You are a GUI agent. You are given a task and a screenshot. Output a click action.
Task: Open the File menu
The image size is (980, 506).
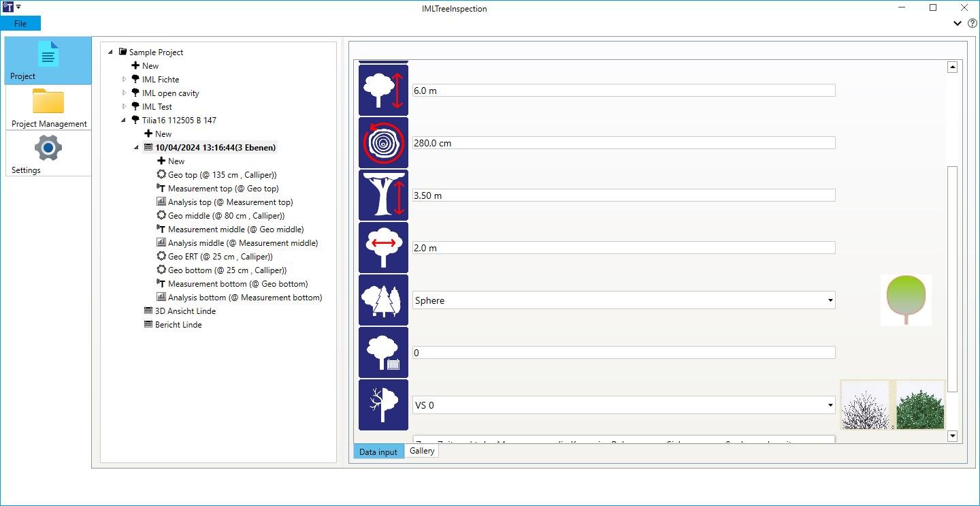[20, 23]
